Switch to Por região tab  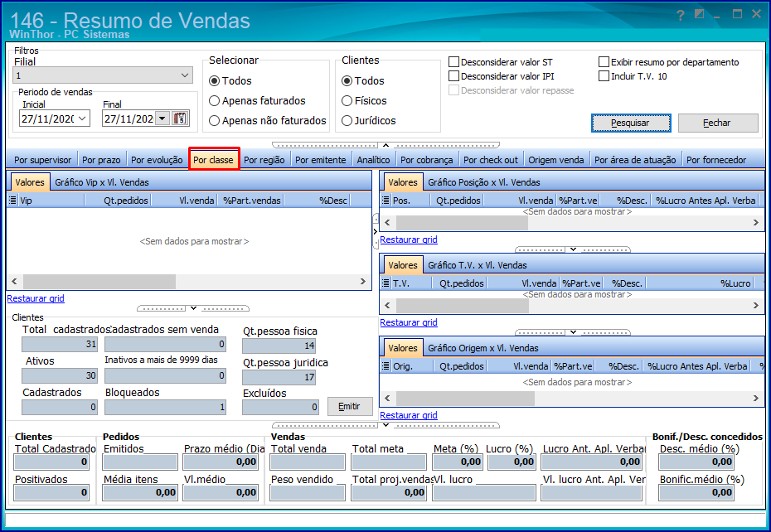(264, 160)
